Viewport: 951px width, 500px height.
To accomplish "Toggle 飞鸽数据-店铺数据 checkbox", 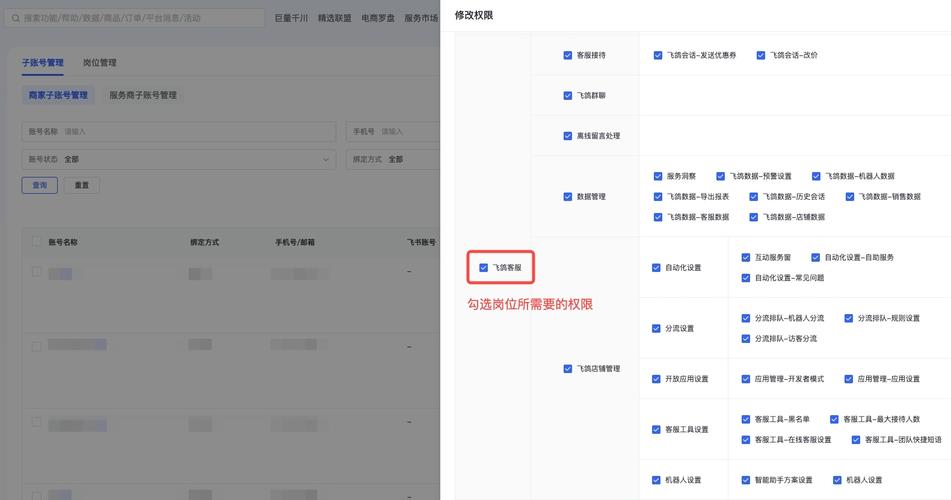I will [753, 217].
